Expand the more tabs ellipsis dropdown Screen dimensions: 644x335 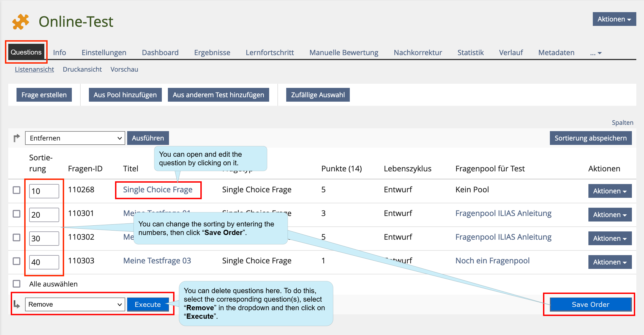(596, 53)
